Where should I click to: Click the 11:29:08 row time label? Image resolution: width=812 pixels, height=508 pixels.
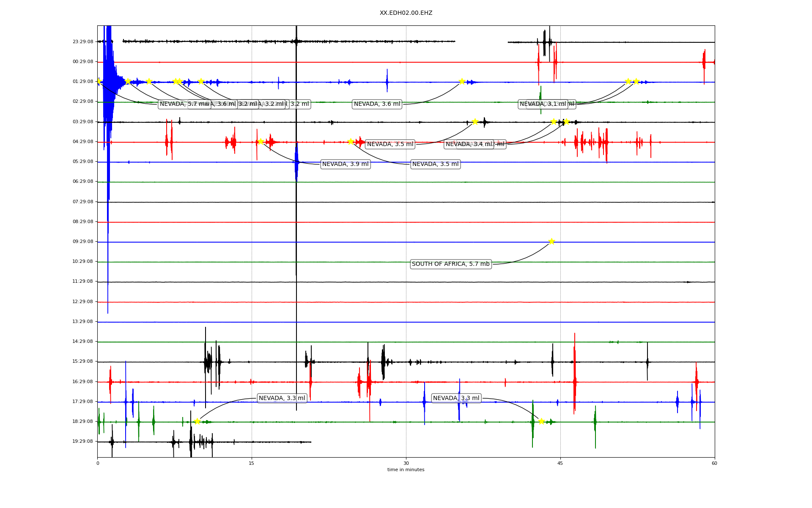pyautogui.click(x=83, y=282)
